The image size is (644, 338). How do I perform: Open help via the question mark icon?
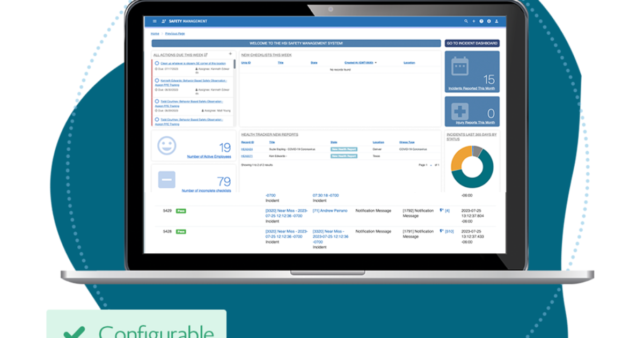click(x=481, y=21)
